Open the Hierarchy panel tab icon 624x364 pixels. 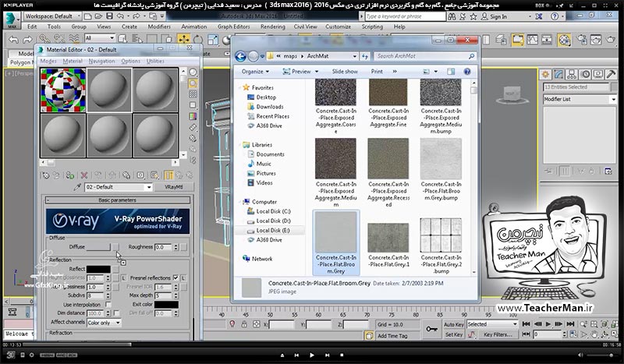pyautogui.click(x=572, y=74)
